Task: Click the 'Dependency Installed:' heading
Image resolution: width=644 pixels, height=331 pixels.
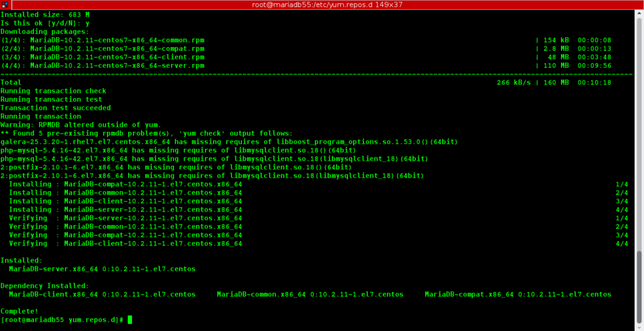Action: [45, 286]
